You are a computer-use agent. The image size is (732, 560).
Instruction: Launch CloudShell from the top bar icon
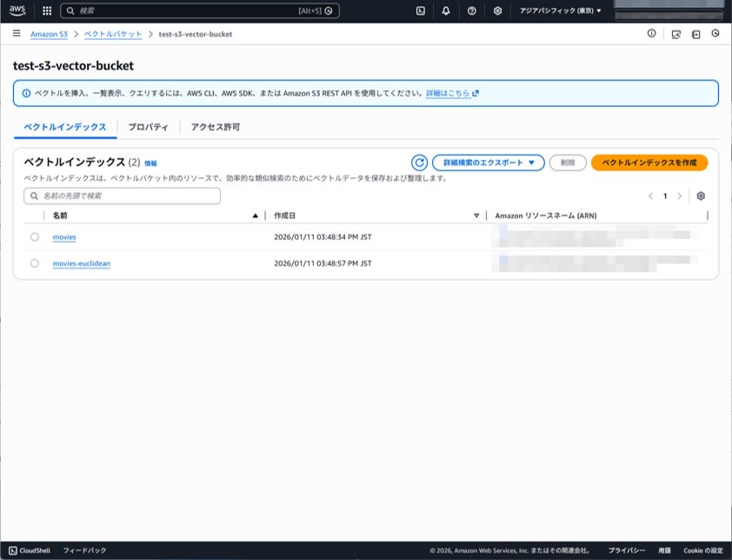click(421, 10)
